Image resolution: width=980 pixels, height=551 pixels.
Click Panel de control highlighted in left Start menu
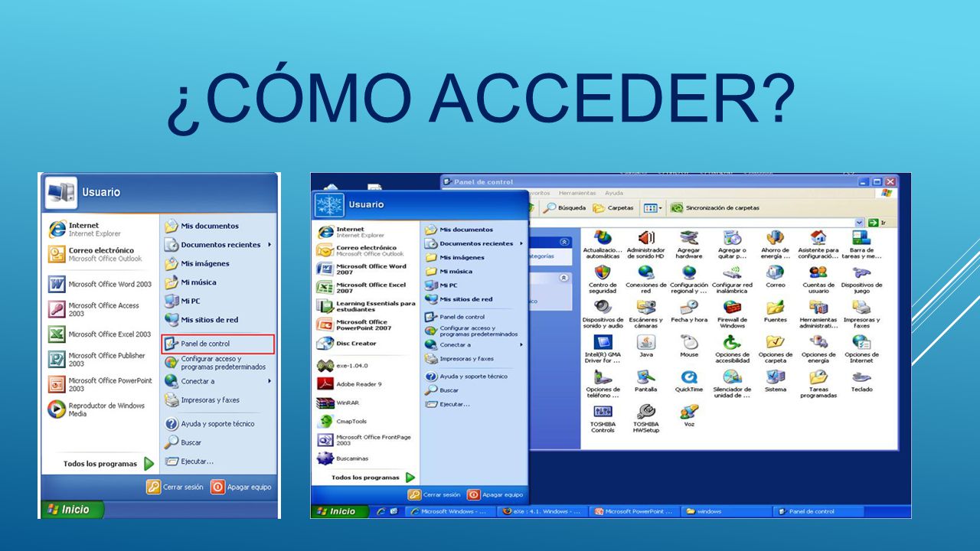[218, 344]
